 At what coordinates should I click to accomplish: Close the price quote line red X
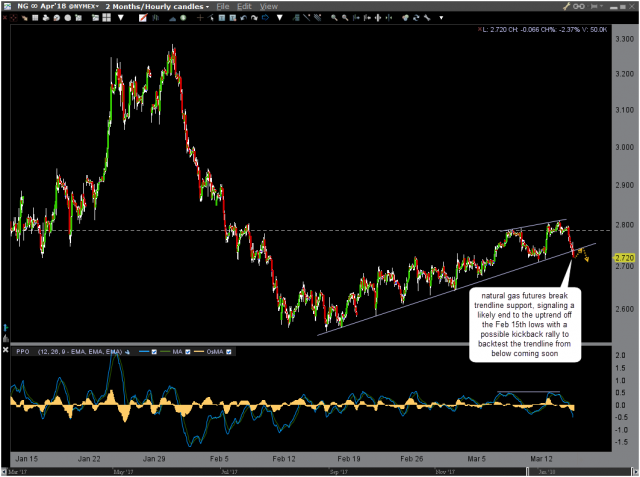480,29
